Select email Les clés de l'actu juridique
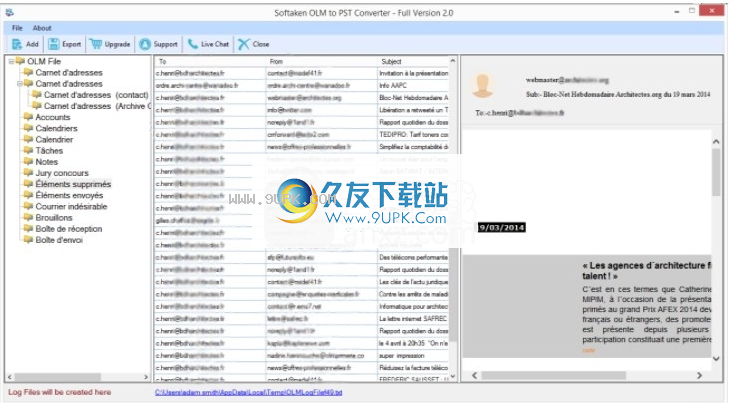The height and width of the screenshot is (403, 730). point(302,282)
